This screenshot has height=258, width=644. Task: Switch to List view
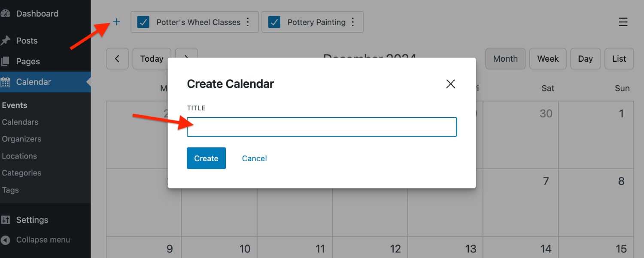pyautogui.click(x=619, y=59)
